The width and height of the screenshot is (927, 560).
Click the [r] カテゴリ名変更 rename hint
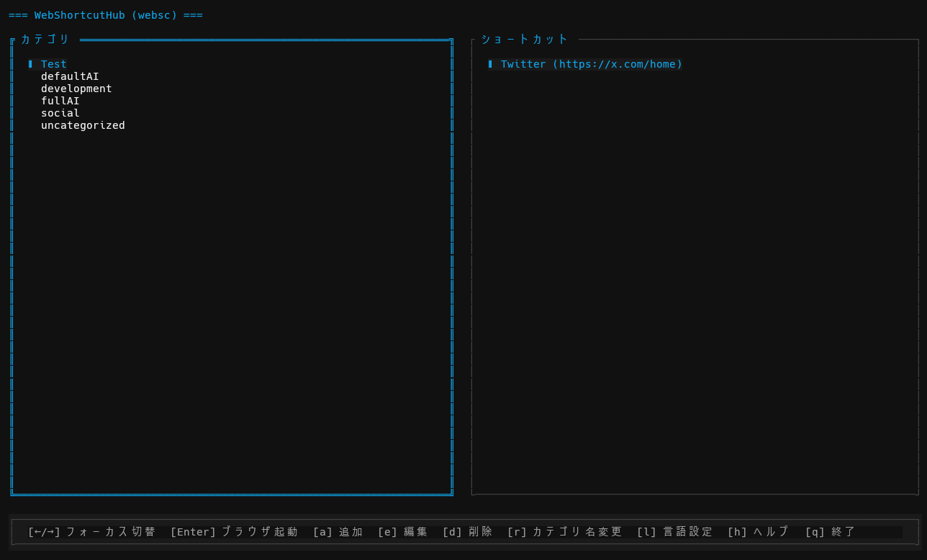click(x=565, y=532)
